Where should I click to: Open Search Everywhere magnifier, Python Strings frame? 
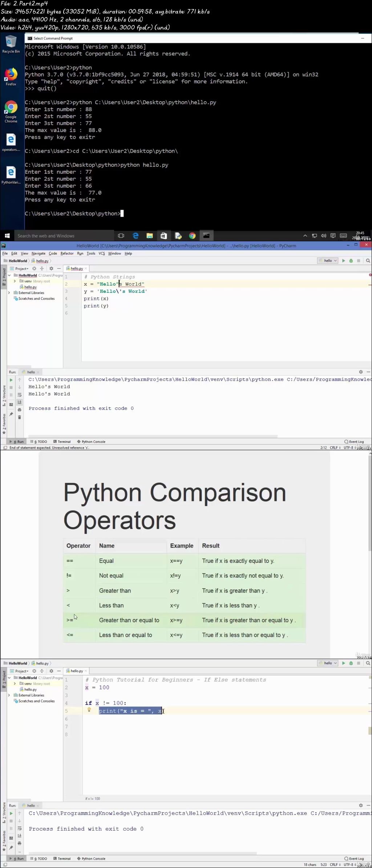pyautogui.click(x=368, y=261)
